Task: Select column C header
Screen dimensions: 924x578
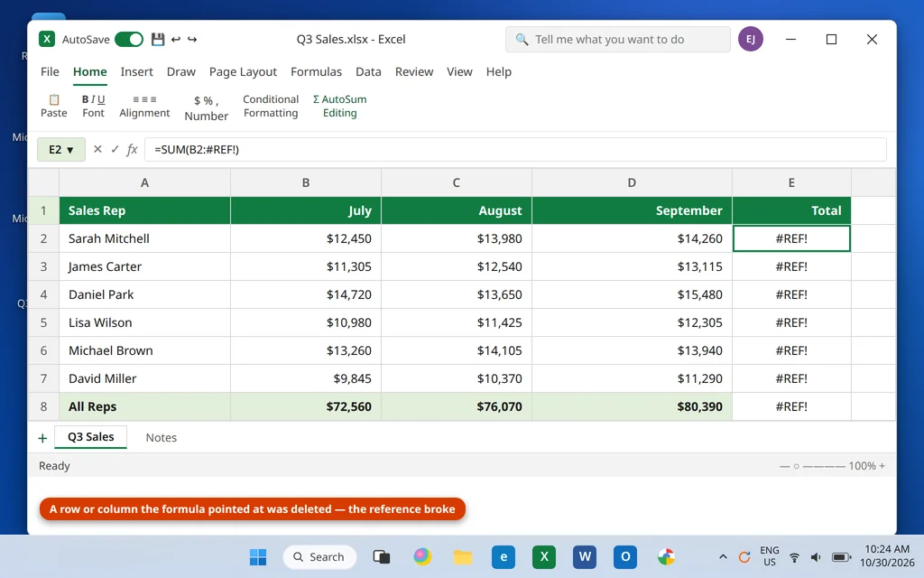Action: pyautogui.click(x=456, y=182)
